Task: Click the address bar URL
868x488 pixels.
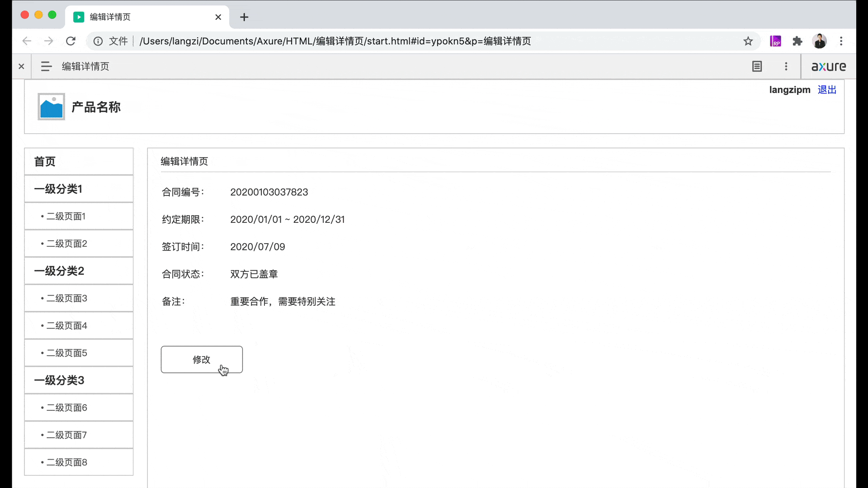Action: click(335, 41)
